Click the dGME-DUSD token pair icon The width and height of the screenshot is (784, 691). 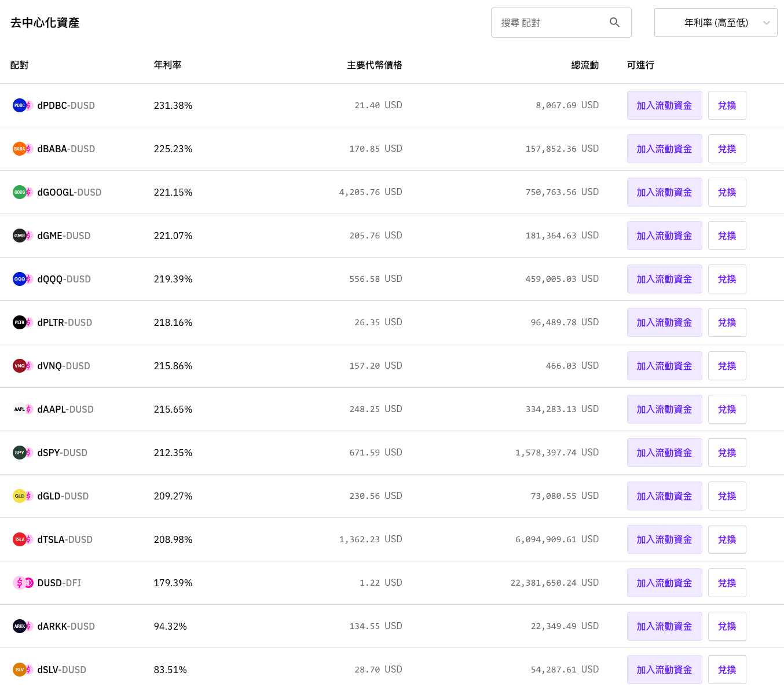(23, 236)
